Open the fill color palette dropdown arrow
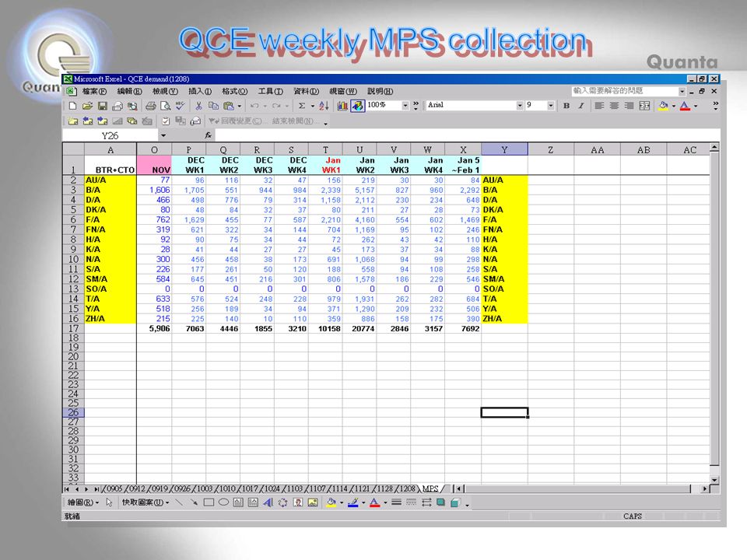 pos(674,106)
